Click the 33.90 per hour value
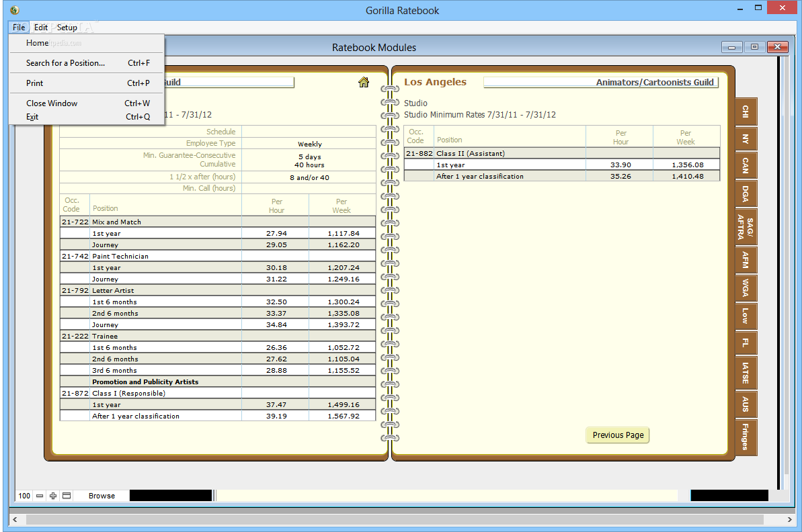Screen dimensions: 802x532 (620, 165)
